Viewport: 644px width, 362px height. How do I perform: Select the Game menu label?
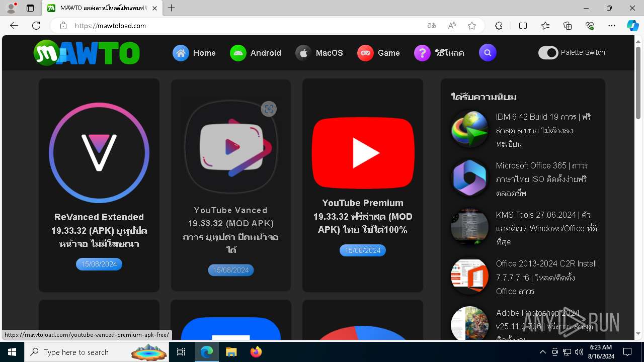[x=389, y=53]
